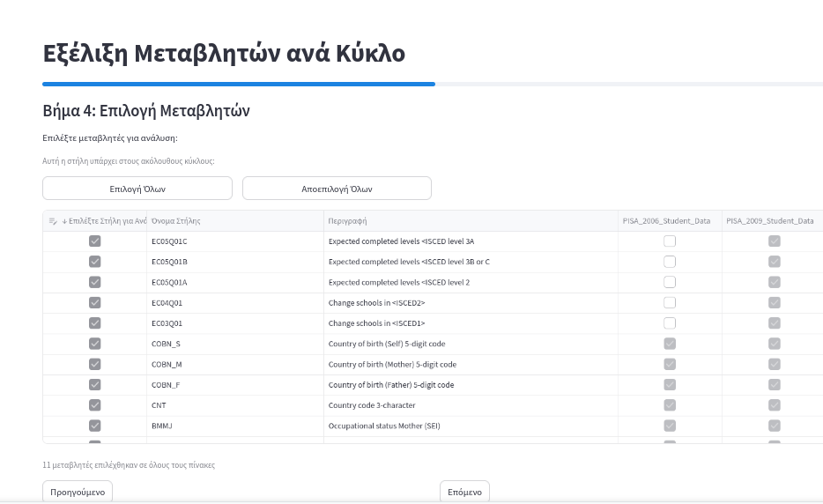Click the 'Επιλογή Όλων' button

(x=137, y=189)
